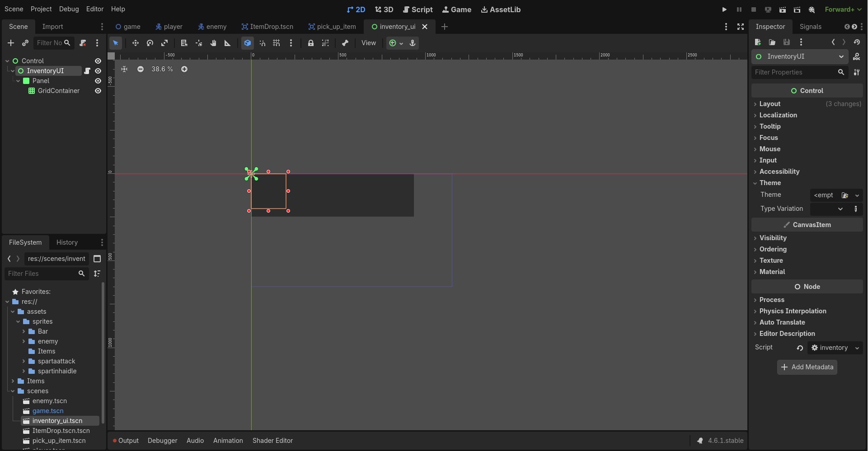Select the Move mode tool
The image size is (868, 451).
135,43
